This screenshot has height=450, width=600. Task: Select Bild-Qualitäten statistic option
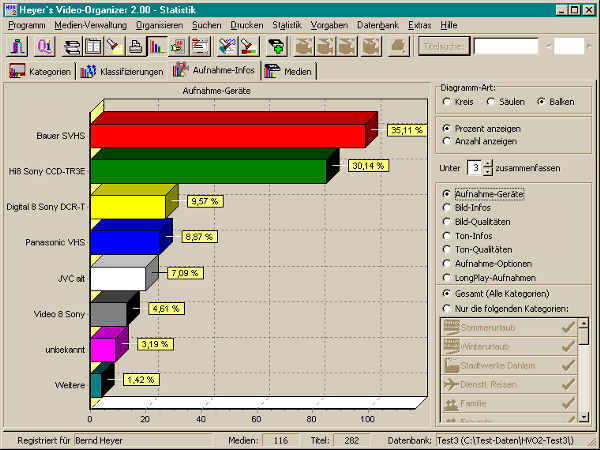tap(446, 221)
